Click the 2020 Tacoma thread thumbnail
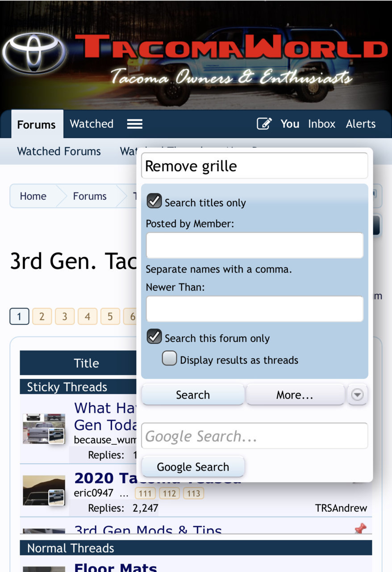Viewport: 392px width, 572px height. coord(44,491)
